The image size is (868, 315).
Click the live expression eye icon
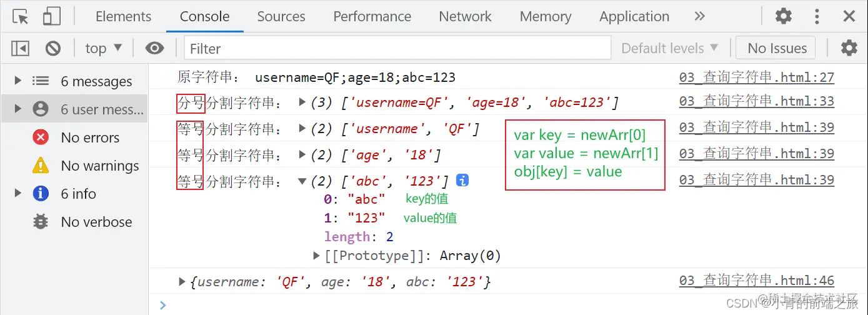coord(154,48)
